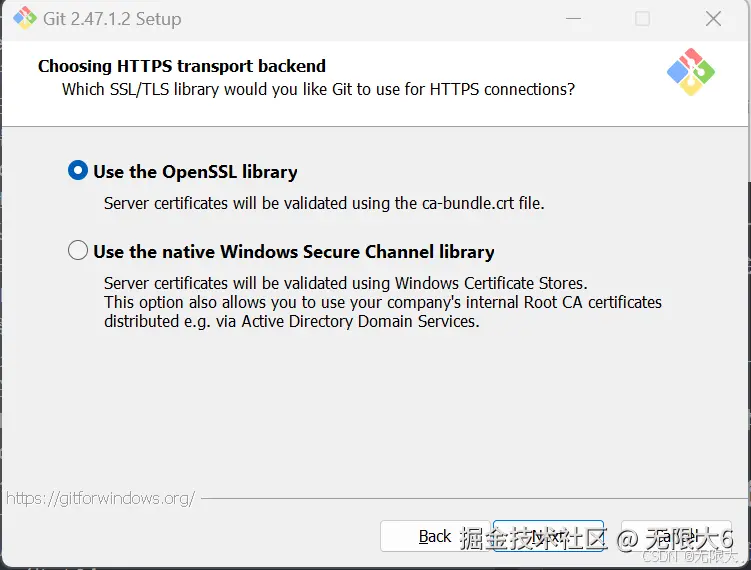Screen dimensions: 751x570
Task: Cancel the Git installation
Action: click(675, 536)
